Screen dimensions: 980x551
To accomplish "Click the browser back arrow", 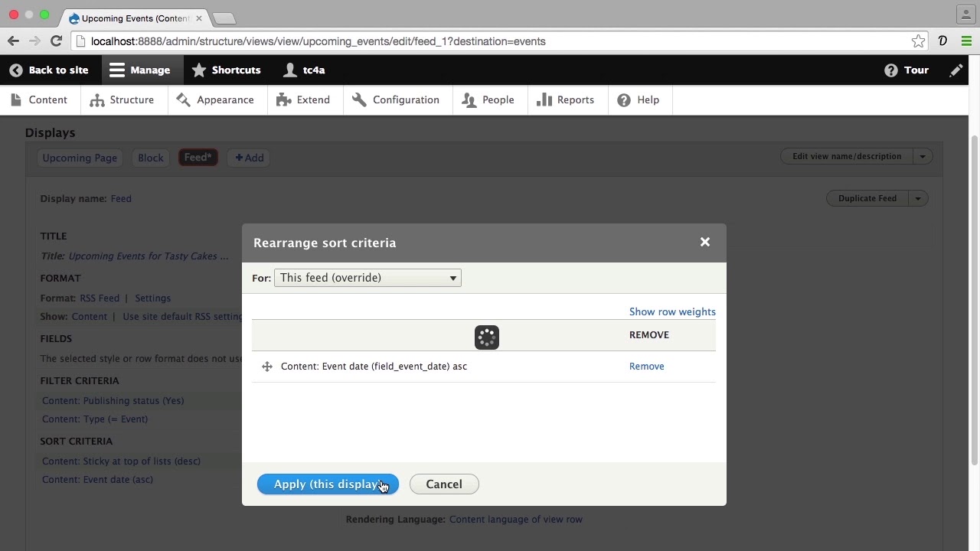I will [14, 41].
